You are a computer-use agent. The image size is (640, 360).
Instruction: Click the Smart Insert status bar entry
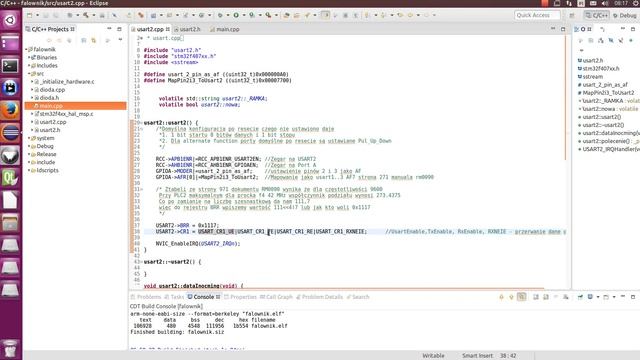(x=477, y=356)
